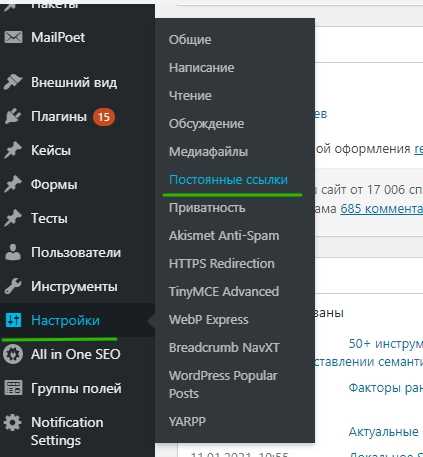Screen dimensions: 423x457
Task: Select Медиафайлы in the settings submenu
Action: [x=208, y=151]
